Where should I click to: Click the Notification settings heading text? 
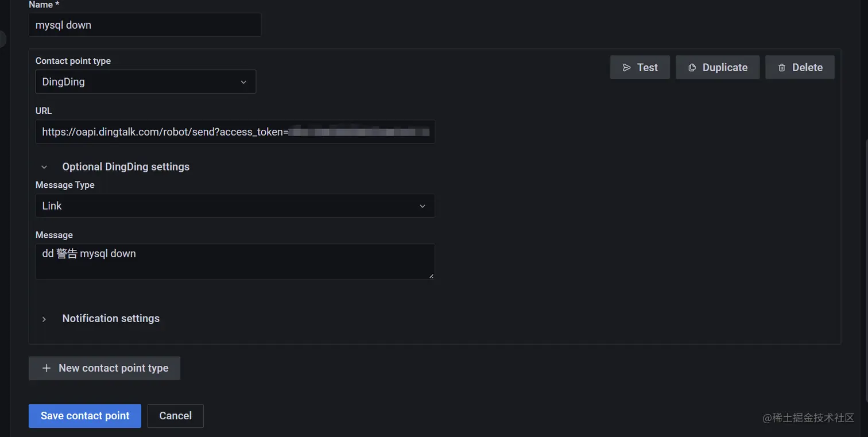[x=111, y=318]
